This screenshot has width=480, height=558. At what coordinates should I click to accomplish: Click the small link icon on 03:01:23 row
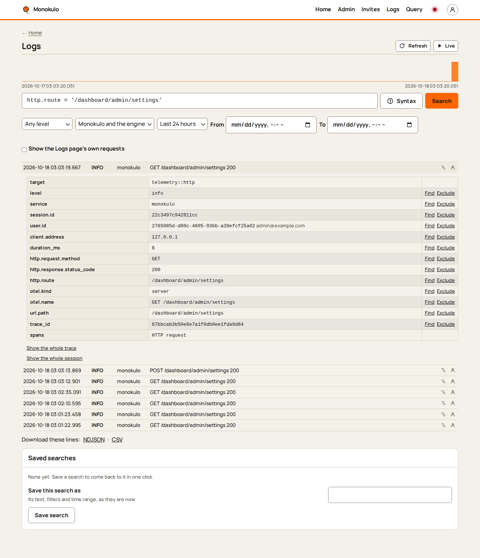click(443, 414)
